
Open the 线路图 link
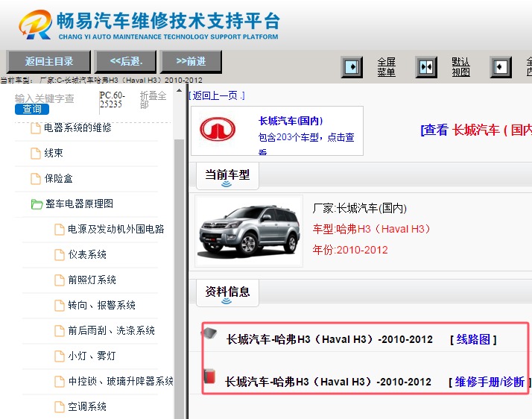click(473, 339)
